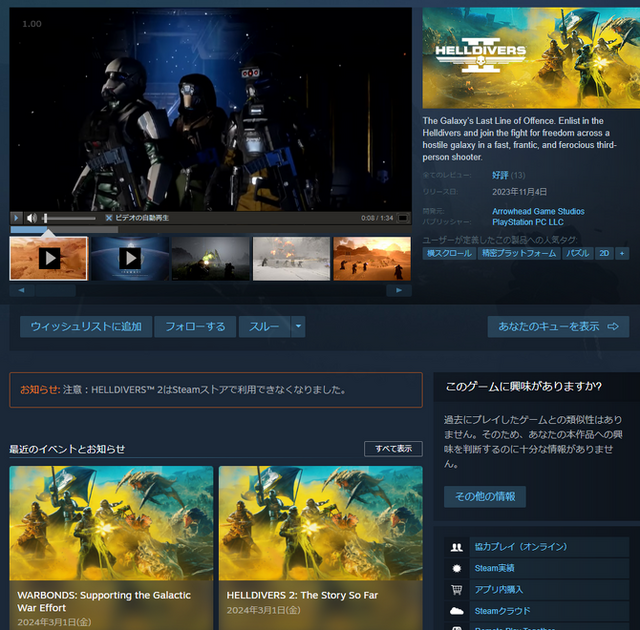Open Steamクラウド link
The image size is (640, 630).
coord(502,611)
